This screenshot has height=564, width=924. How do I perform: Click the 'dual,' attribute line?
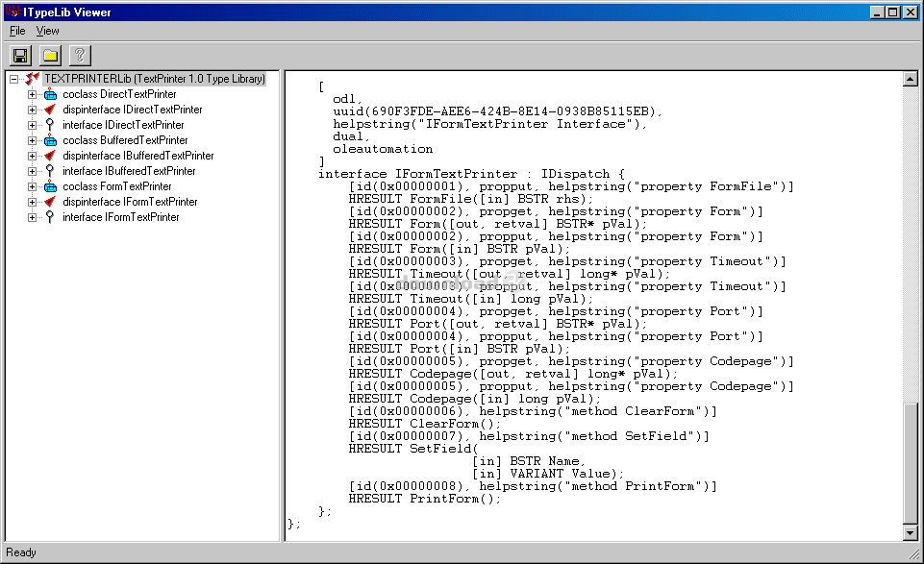click(x=351, y=136)
